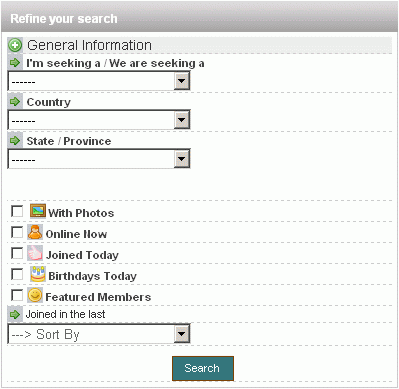Click the Country label text

click(x=49, y=102)
